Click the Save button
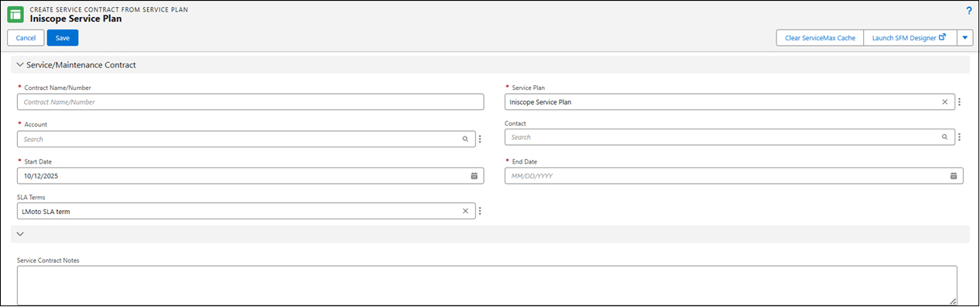The width and height of the screenshot is (980, 307). pyautogui.click(x=63, y=38)
